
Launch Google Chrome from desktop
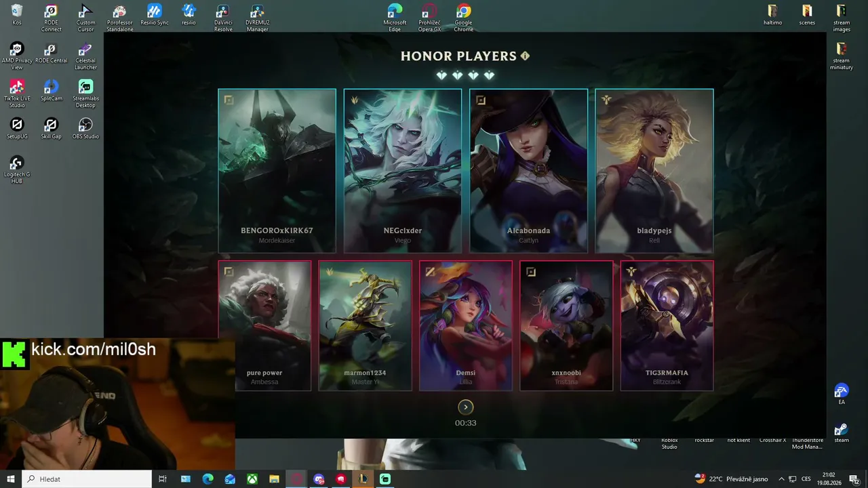tap(464, 18)
